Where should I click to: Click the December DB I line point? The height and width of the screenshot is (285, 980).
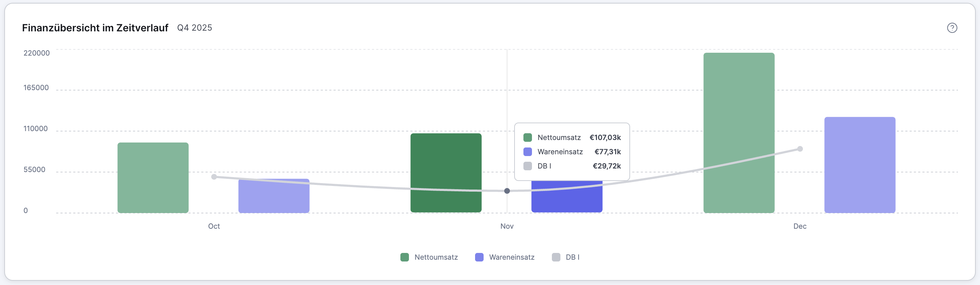[800, 149]
